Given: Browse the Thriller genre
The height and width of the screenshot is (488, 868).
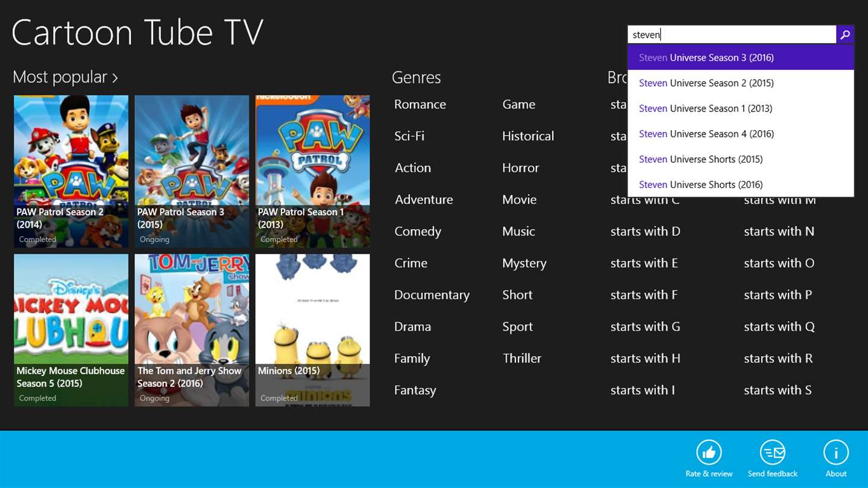Looking at the screenshot, I should click(x=522, y=358).
